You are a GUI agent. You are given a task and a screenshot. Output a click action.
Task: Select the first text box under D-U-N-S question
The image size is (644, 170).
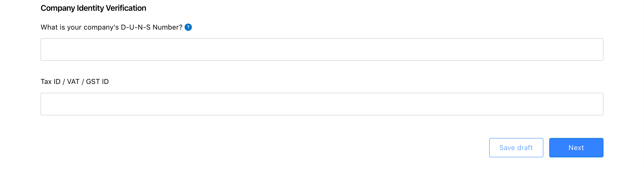click(322, 49)
